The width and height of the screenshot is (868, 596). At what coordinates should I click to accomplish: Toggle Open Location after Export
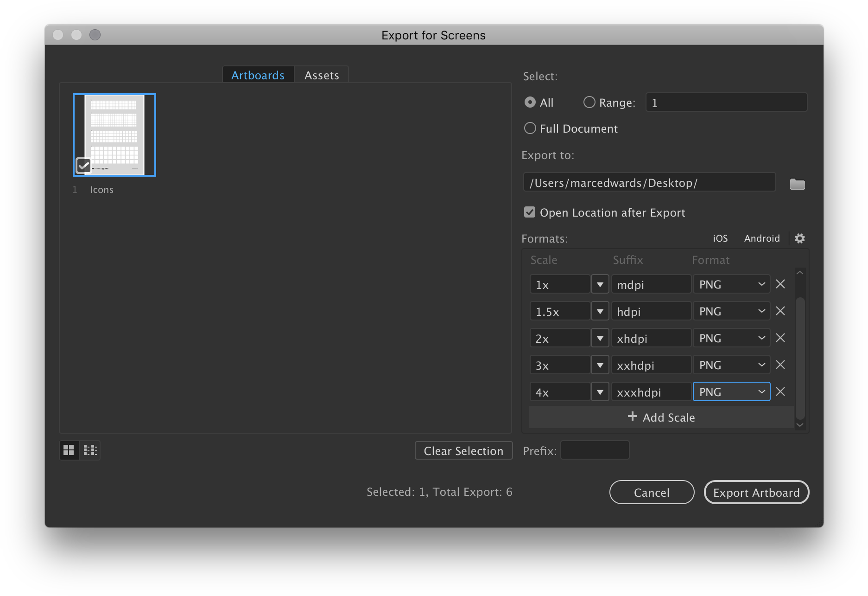[530, 212]
